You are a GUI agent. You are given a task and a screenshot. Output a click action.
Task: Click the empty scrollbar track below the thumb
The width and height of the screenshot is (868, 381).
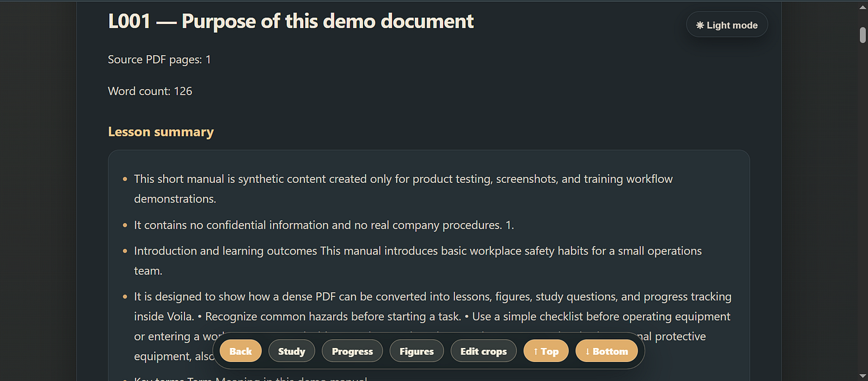click(862, 210)
